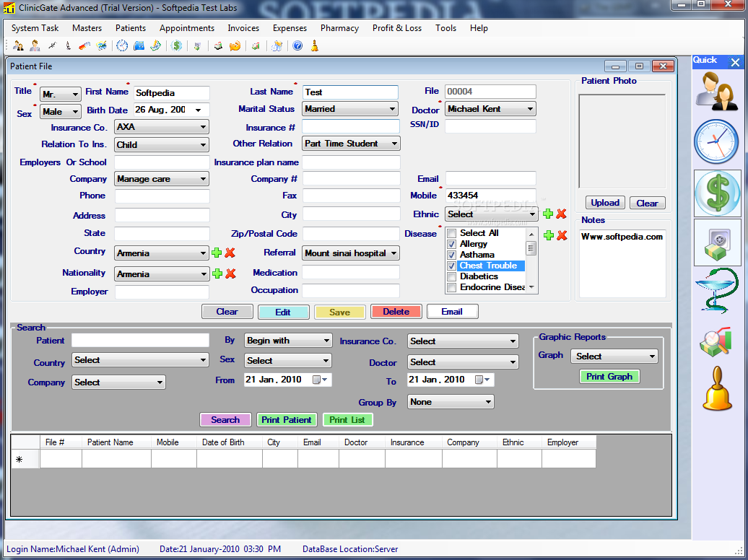The image size is (748, 560).
Task: Check the Endocrine Disease checkbox
Action: pos(451,288)
